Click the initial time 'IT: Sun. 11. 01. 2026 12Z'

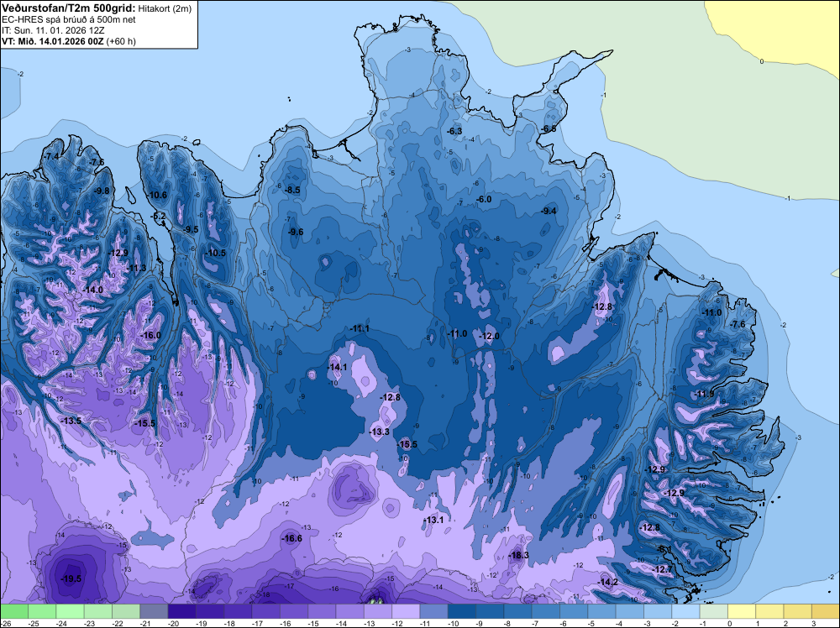(52, 30)
